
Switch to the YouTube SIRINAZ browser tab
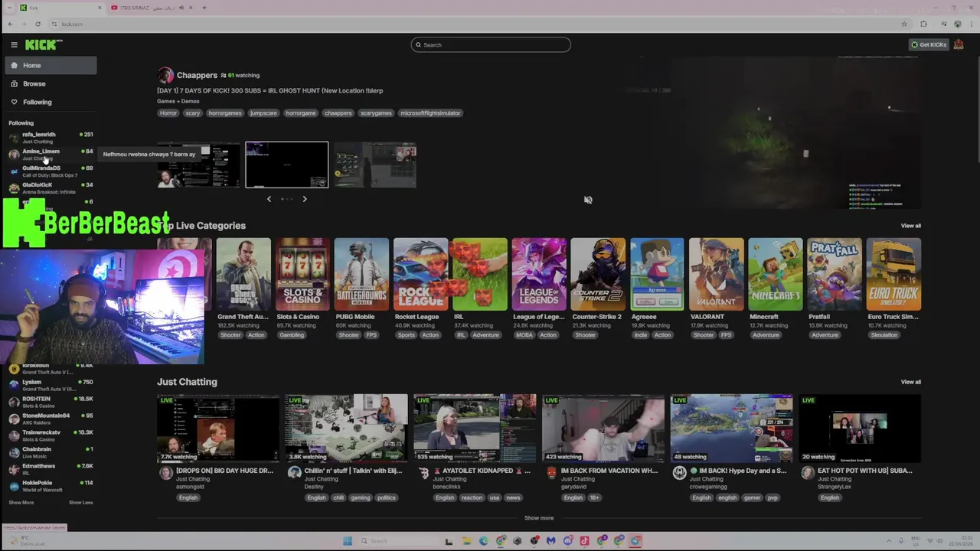147,8
